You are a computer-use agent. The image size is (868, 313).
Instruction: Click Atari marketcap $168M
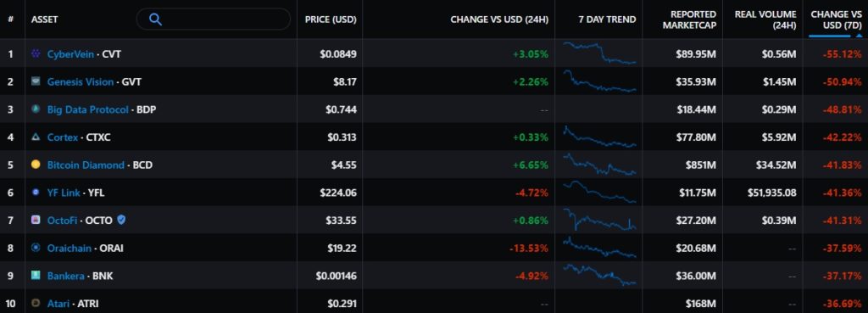pos(701,304)
